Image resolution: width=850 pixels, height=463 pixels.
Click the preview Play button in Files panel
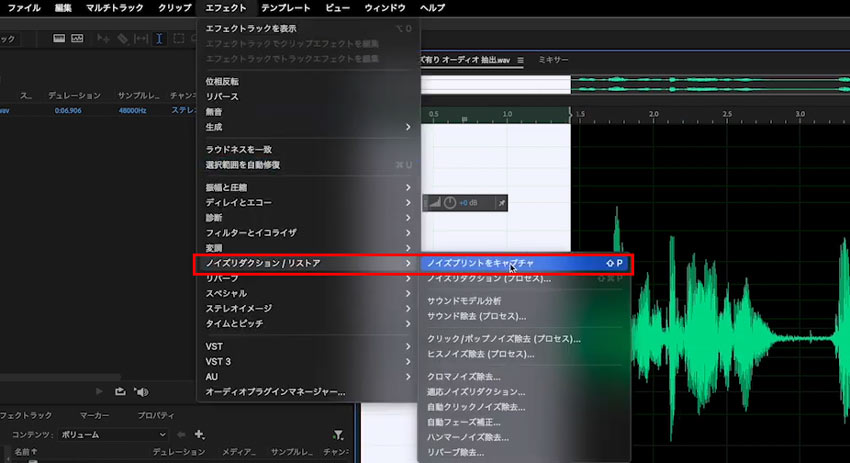point(99,391)
